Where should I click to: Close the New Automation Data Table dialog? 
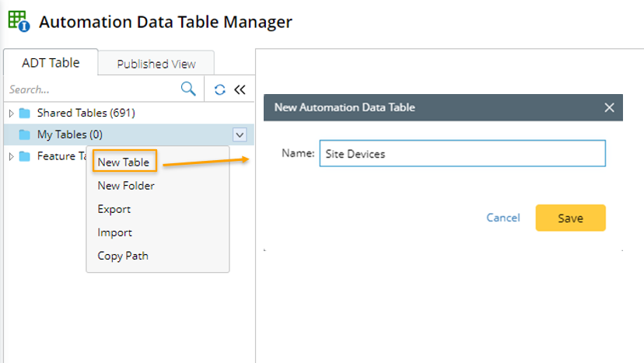click(x=609, y=107)
